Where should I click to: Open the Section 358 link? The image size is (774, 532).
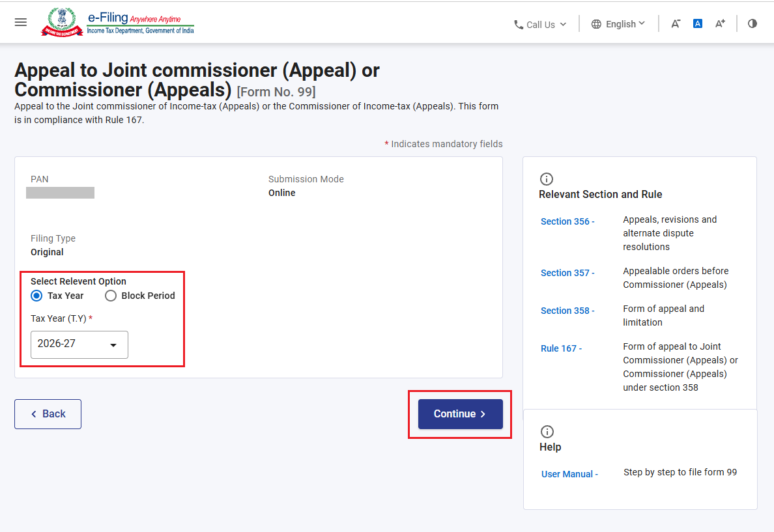567,311
